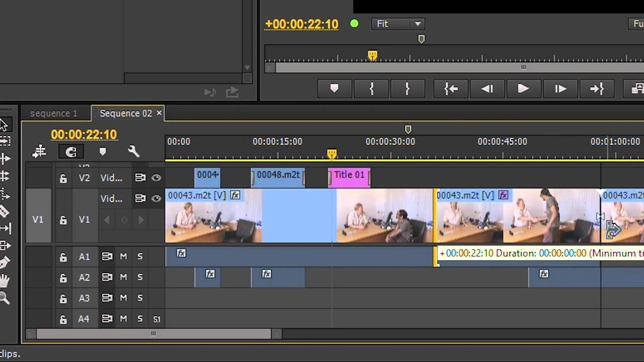
Task: Solo track A2
Action: 140,277
